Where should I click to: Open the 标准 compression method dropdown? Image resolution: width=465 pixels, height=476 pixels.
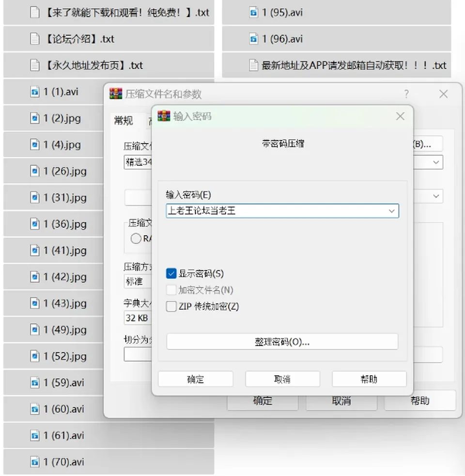[x=138, y=281]
